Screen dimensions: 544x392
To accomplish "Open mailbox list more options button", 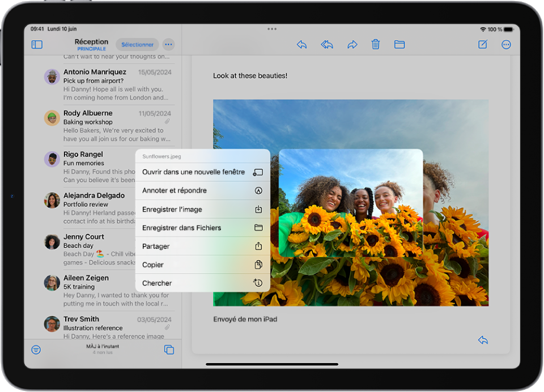I will tap(168, 45).
